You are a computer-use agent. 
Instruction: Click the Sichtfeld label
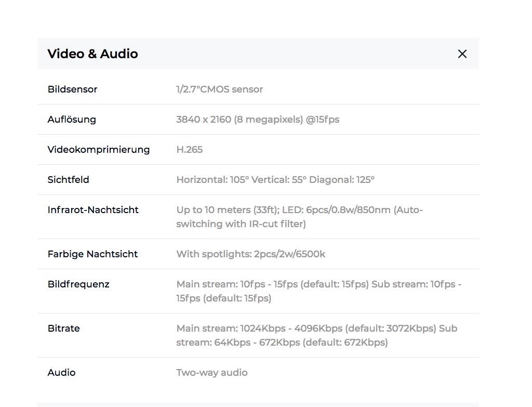(68, 180)
